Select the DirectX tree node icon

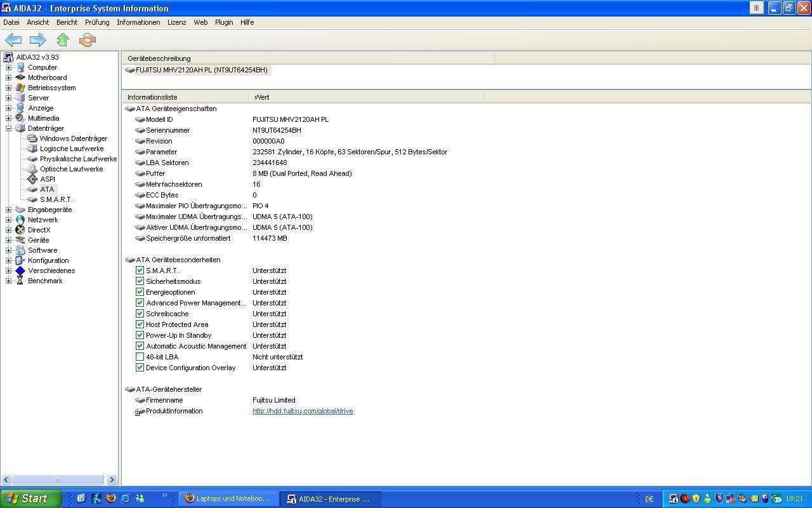[x=20, y=230]
